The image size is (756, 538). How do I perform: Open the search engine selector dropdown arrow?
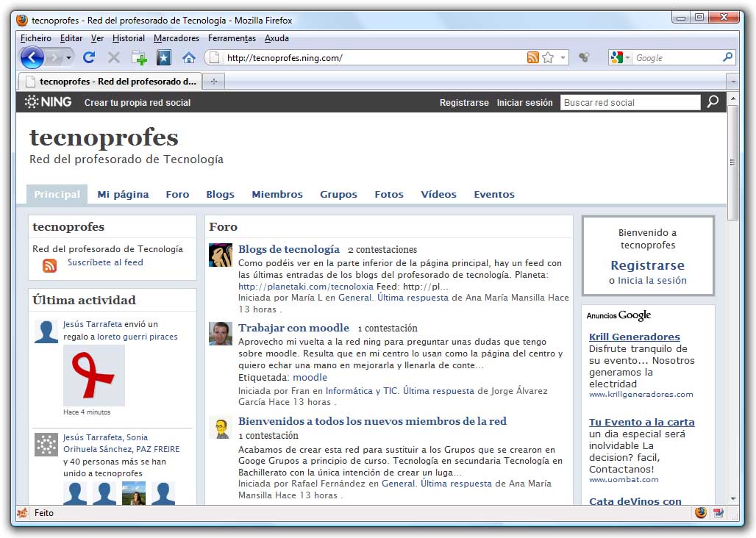point(627,58)
